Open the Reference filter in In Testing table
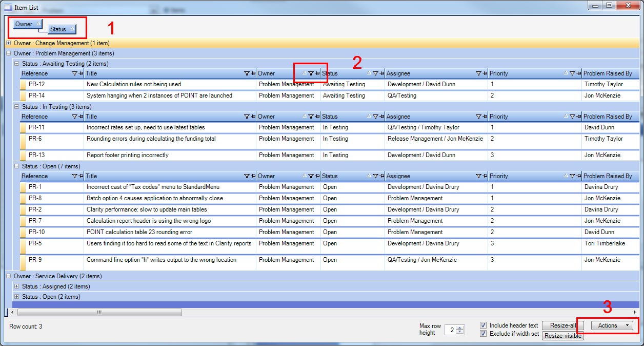Screen dimensions: 644x346 74,117
